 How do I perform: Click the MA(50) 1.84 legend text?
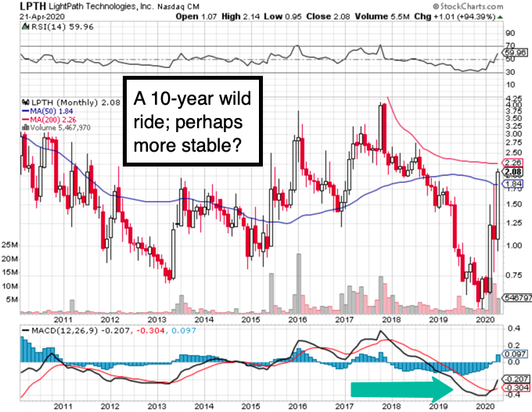[52, 111]
